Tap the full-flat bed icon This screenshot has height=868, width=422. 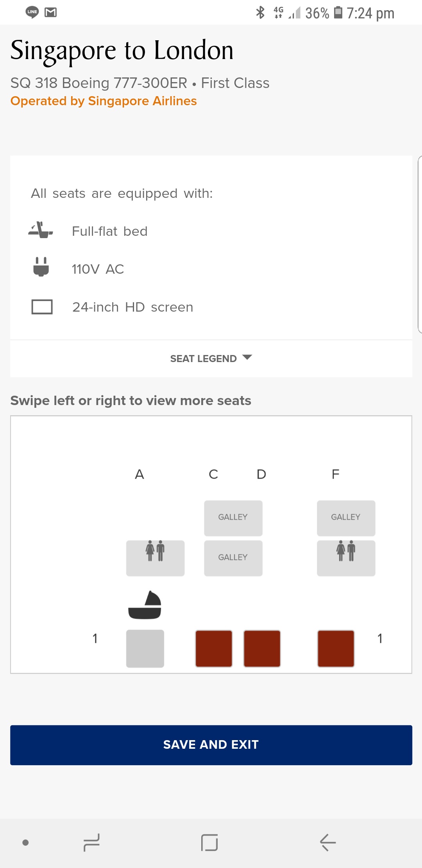[x=41, y=230]
